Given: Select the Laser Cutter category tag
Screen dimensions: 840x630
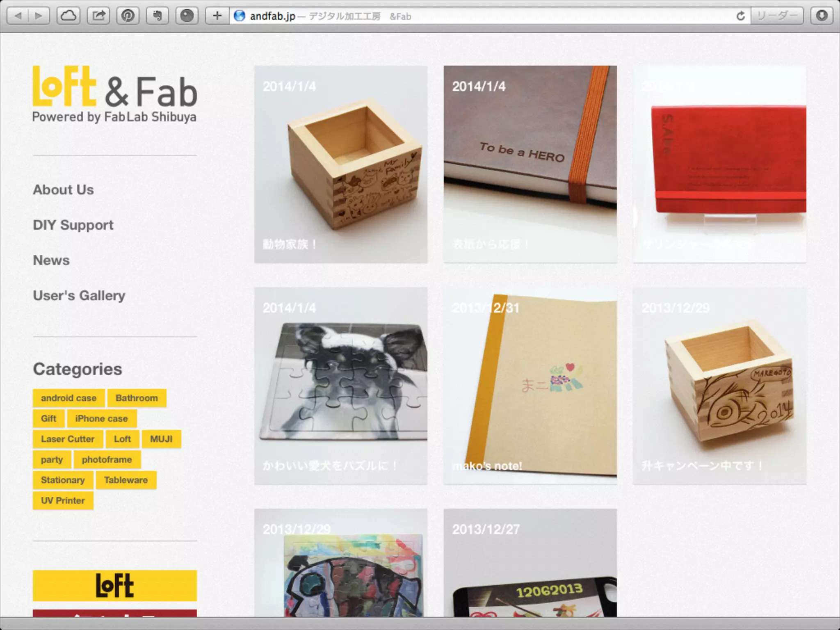Looking at the screenshot, I should [x=68, y=439].
